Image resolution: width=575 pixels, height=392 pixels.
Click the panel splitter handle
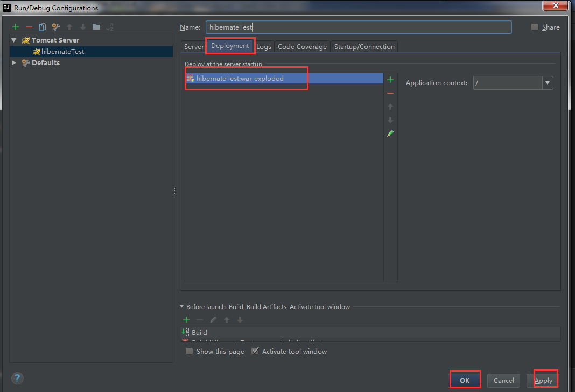point(176,191)
